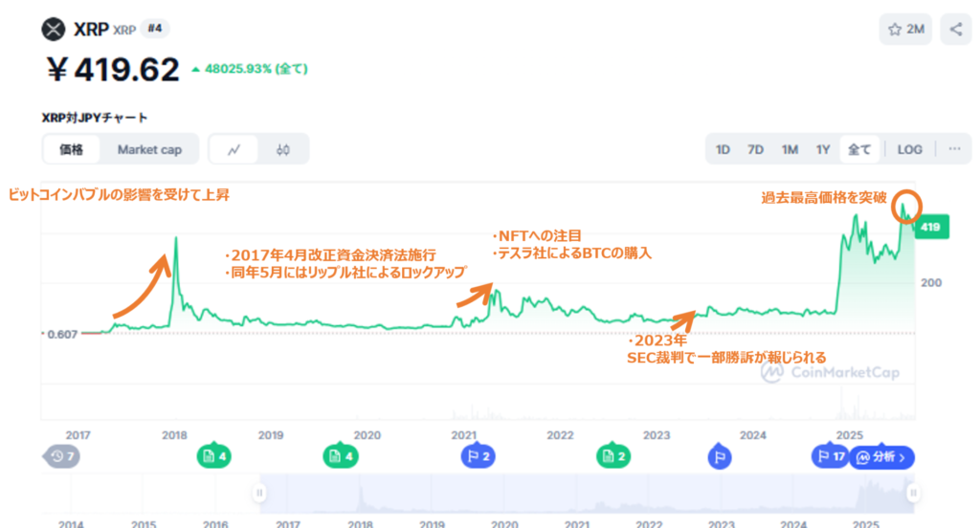Choose the 1Y time range

coord(823,149)
